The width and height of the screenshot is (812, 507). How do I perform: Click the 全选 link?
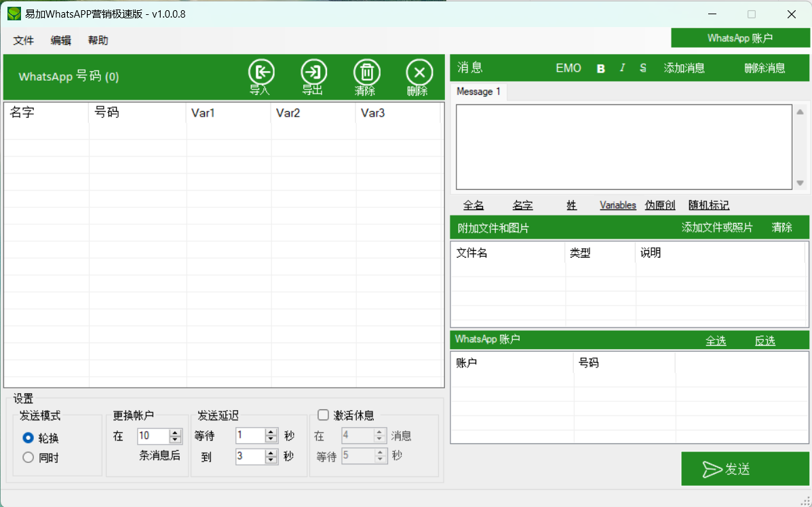[716, 341]
